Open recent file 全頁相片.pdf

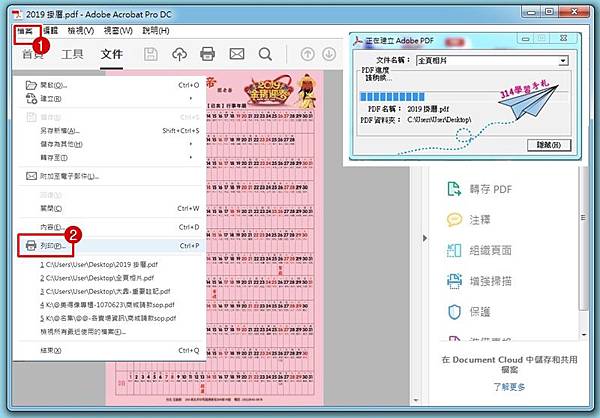[97, 278]
